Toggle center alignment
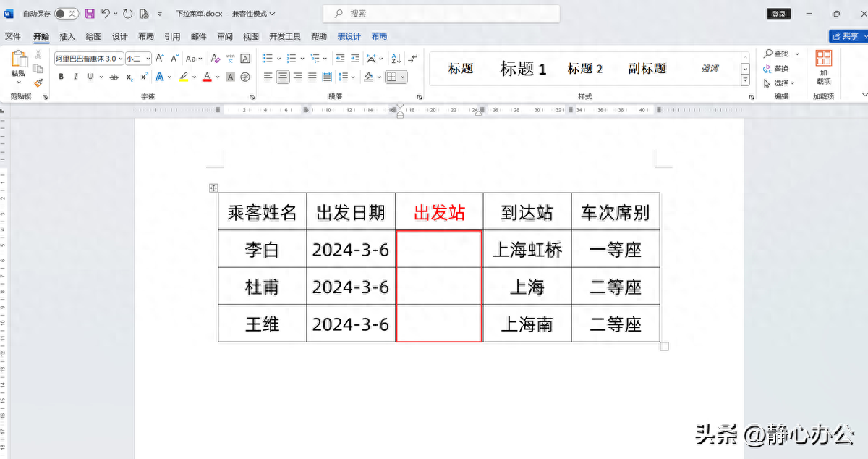Screen dimensions: 868x459 pyautogui.click(x=283, y=77)
